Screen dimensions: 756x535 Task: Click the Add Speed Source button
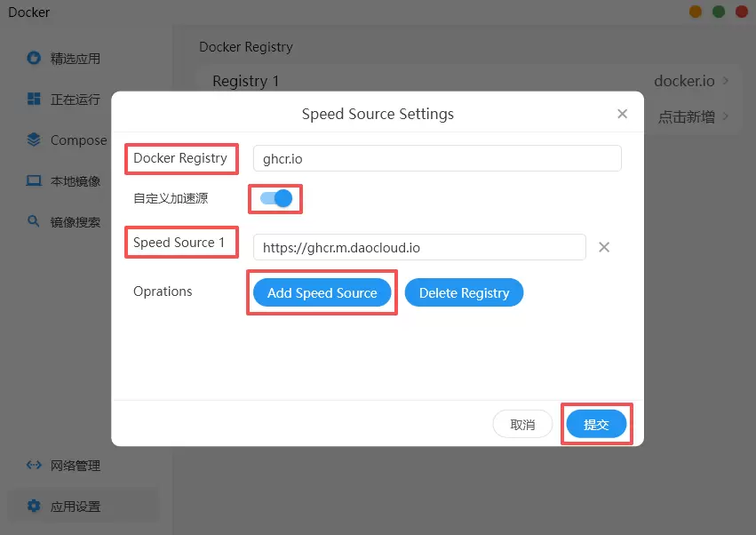click(322, 292)
